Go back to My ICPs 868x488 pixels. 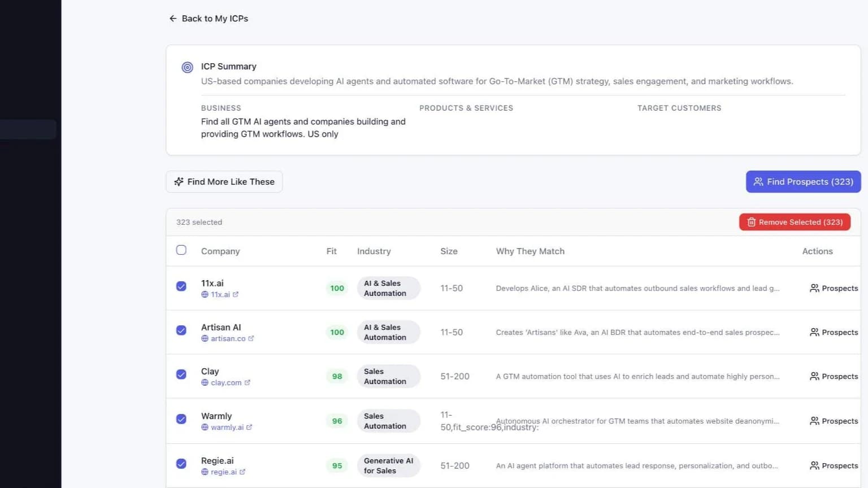click(209, 19)
